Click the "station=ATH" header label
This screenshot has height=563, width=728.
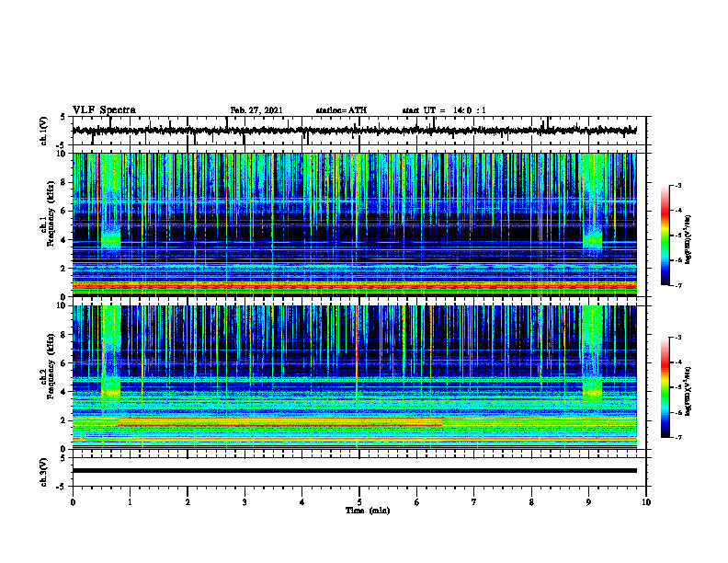[x=341, y=110]
